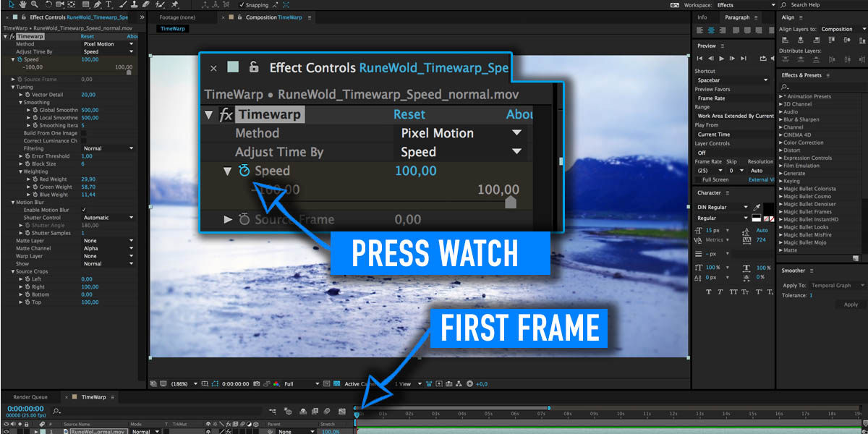The image size is (868, 434).
Task: Click the Search Help field
Action: pyautogui.click(x=804, y=4)
